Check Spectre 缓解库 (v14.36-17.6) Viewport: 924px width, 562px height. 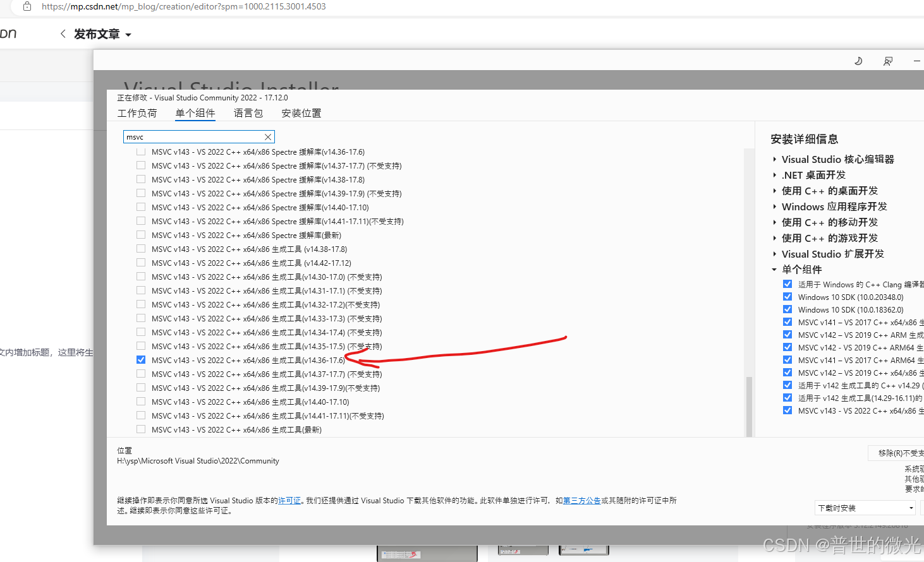(x=141, y=152)
